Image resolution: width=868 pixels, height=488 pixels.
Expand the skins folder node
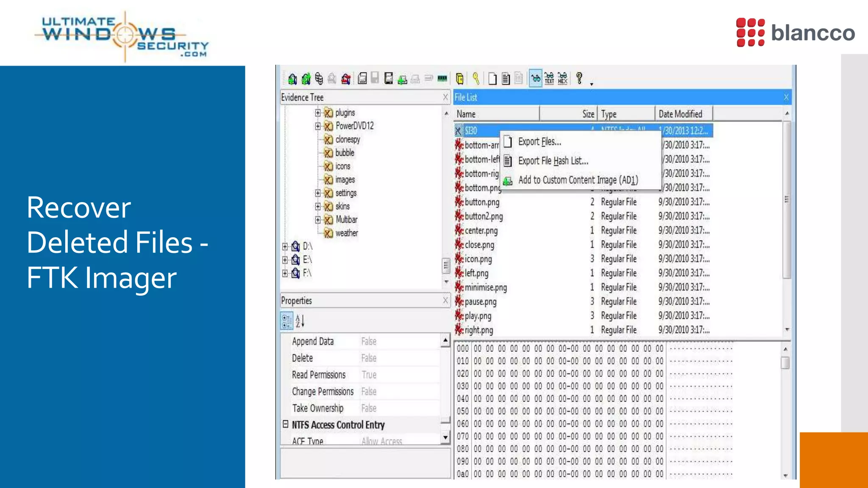(318, 206)
